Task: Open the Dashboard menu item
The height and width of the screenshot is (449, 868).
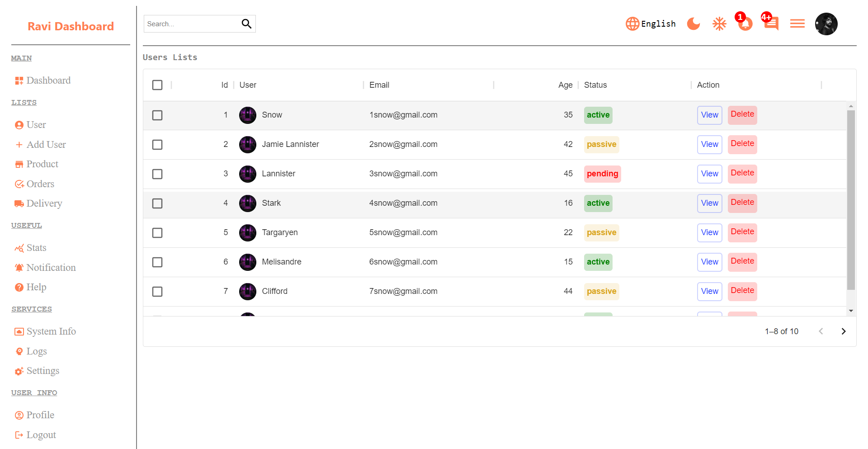Action: [x=48, y=80]
